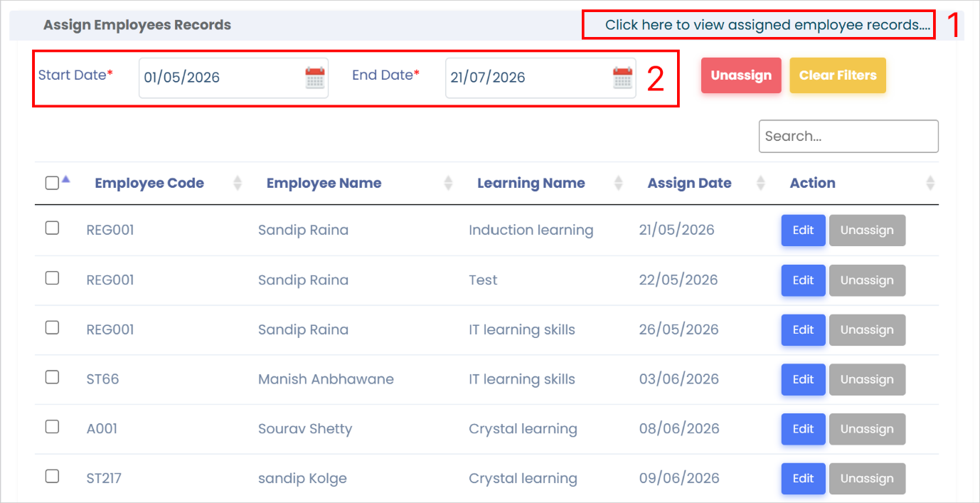
Task: Open the Start Date calendar picker icon
Action: coord(315,78)
